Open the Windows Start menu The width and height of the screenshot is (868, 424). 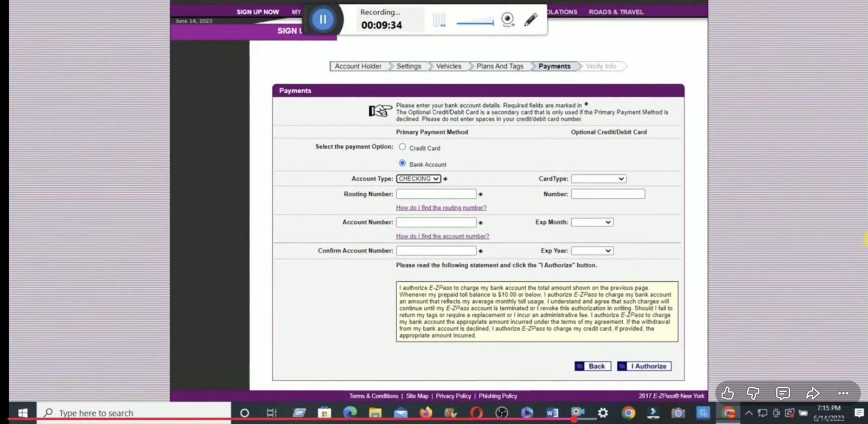click(x=23, y=413)
